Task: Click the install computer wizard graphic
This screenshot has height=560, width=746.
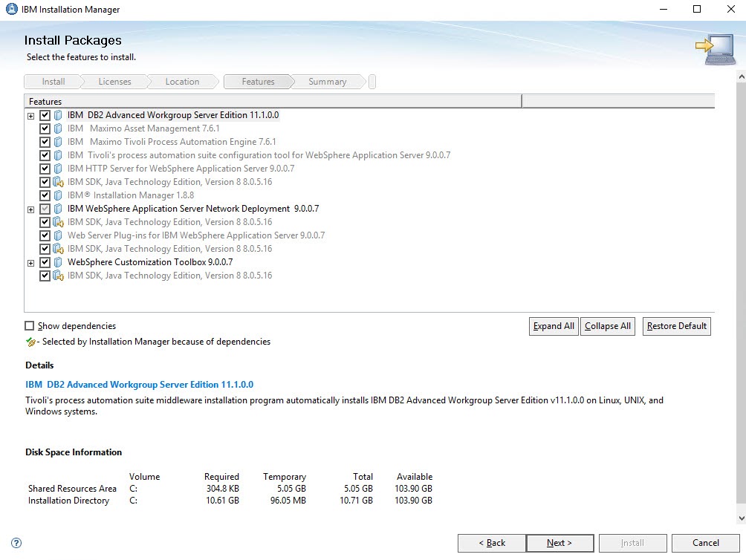Action: (715, 49)
